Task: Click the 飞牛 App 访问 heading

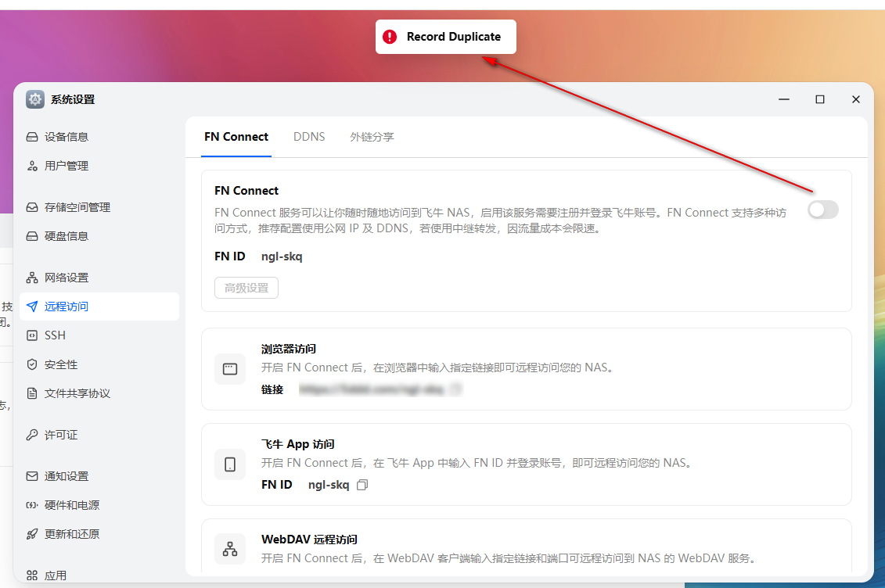Action: coord(297,444)
